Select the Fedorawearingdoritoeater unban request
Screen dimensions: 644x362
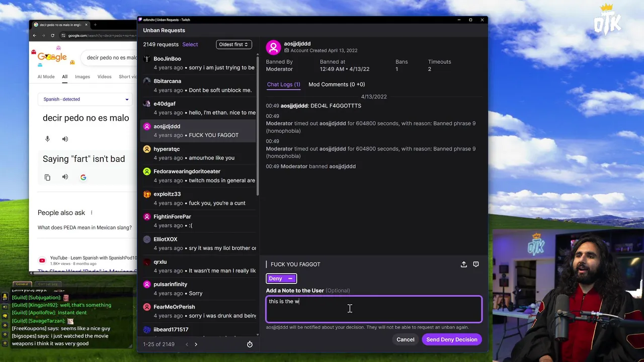coord(199,176)
